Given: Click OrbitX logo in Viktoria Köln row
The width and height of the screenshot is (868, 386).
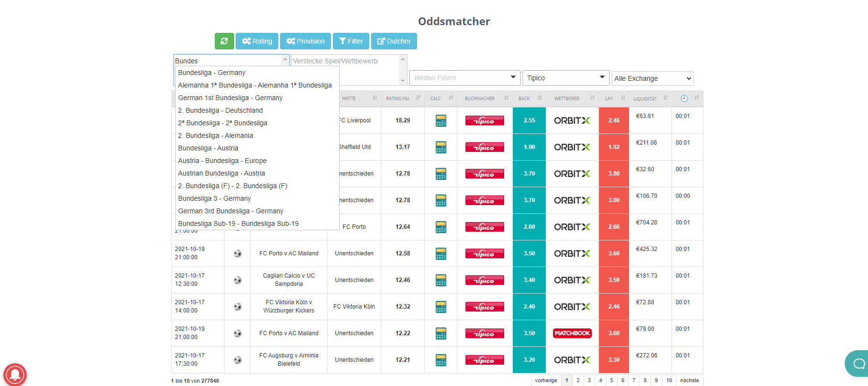Looking at the screenshot, I should [572, 307].
